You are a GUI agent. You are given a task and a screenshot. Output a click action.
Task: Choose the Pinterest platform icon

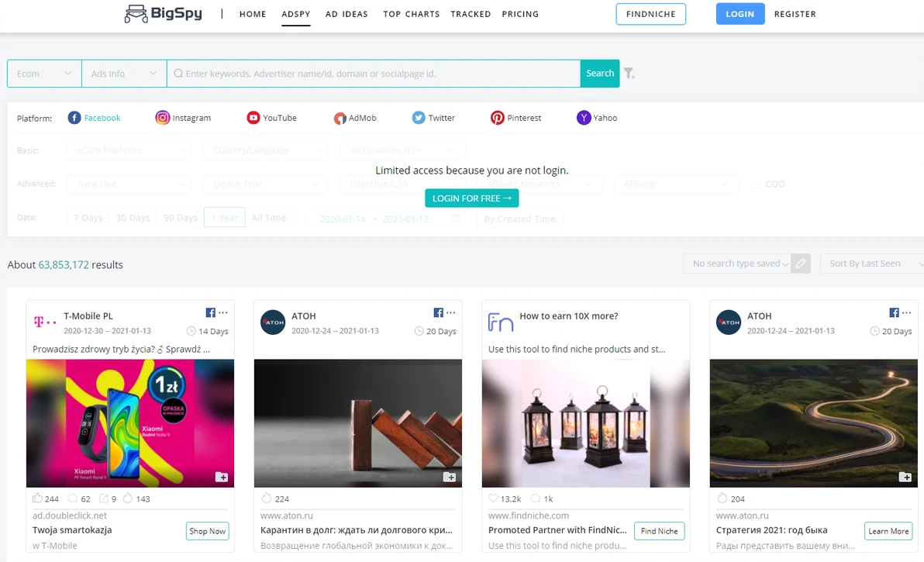(x=498, y=118)
